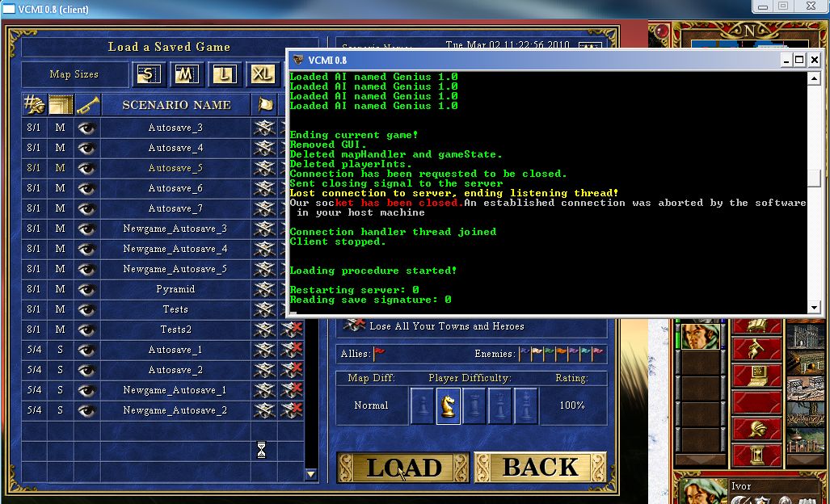Sort saves by map size column icon
This screenshot has height=504, width=830.
(61, 105)
